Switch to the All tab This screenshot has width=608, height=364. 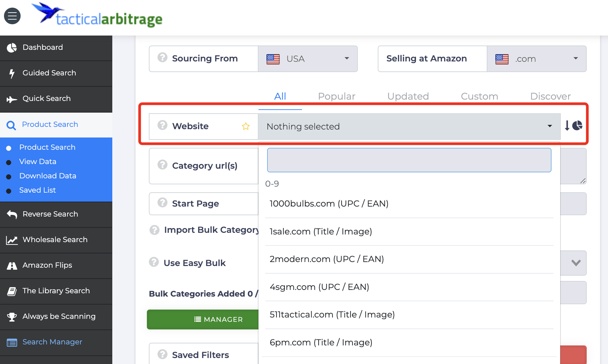[280, 96]
